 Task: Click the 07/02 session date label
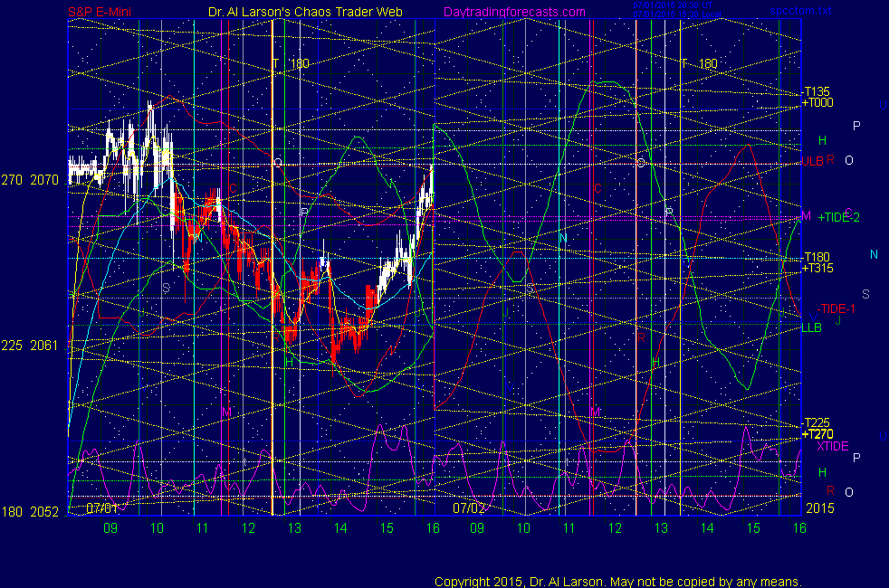[469, 507]
